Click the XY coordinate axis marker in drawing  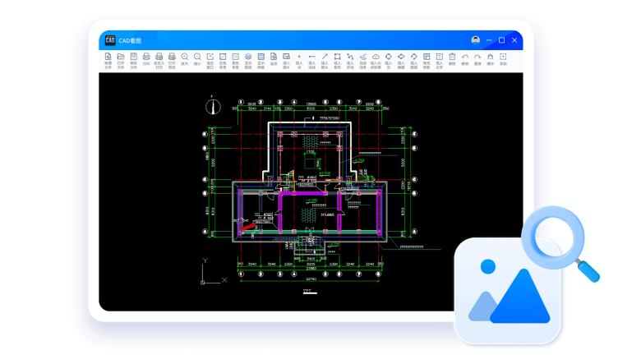coord(214,272)
